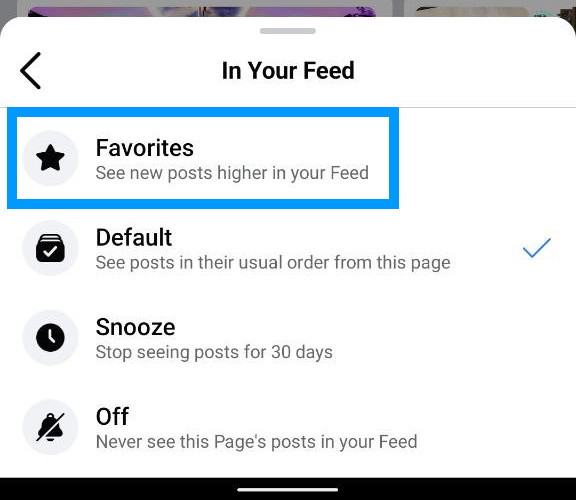Tap the Snooze clock icon
Image resolution: width=576 pixels, height=500 pixels.
tap(50, 337)
